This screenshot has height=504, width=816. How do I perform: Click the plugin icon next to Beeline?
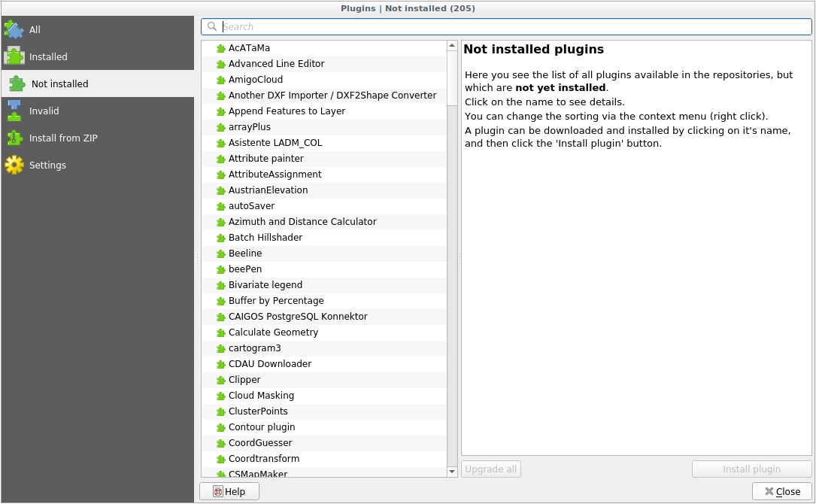tap(220, 253)
